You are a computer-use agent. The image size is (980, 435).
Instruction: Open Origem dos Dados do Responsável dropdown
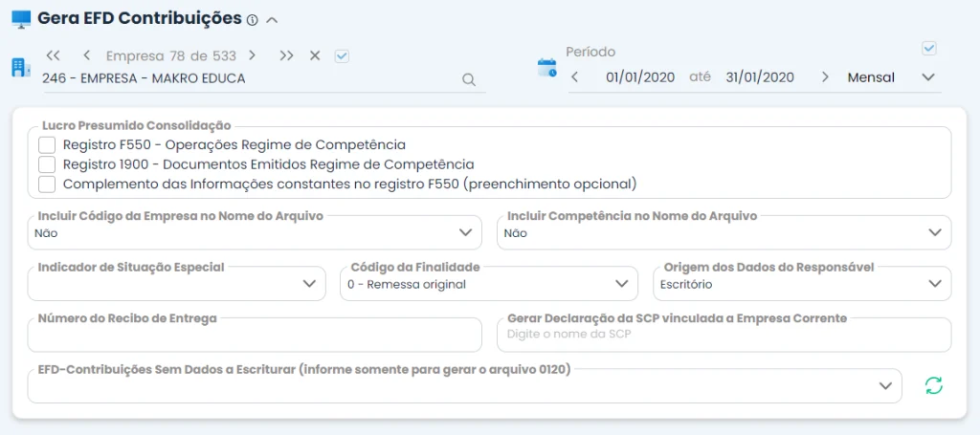(802, 283)
